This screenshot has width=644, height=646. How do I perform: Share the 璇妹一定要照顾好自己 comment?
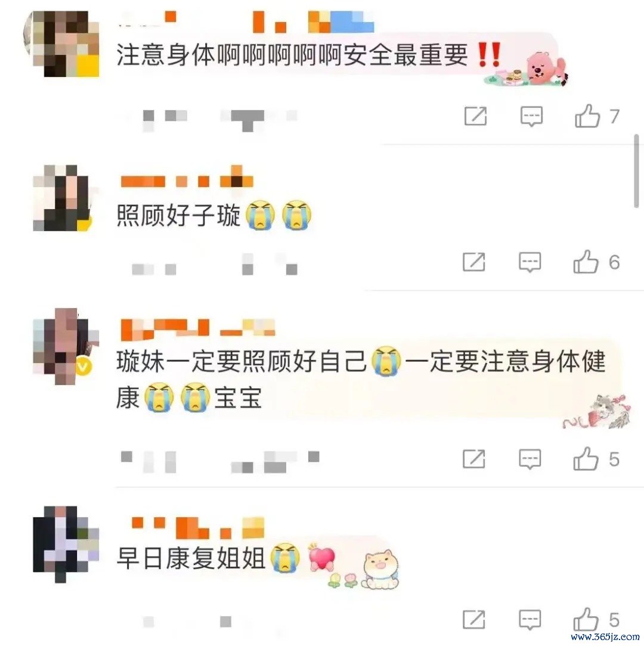pos(473,458)
